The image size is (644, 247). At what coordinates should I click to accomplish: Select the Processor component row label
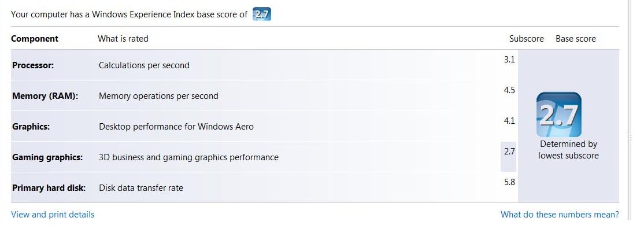click(33, 65)
